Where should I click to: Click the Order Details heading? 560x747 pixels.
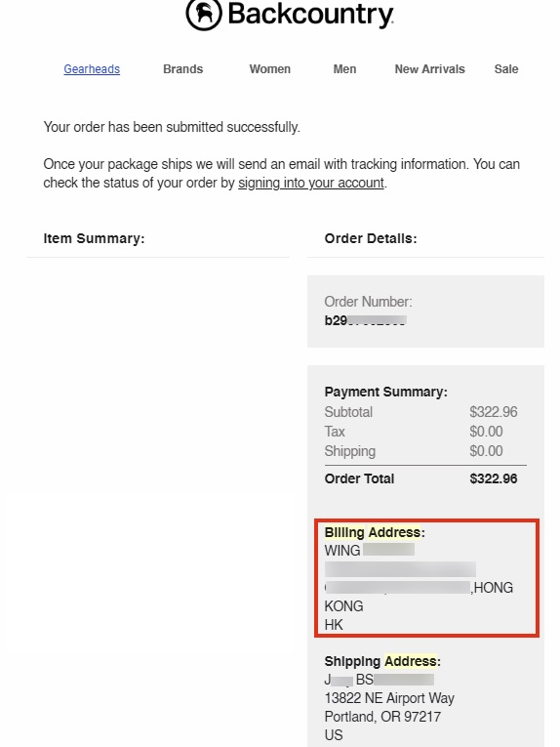[371, 238]
